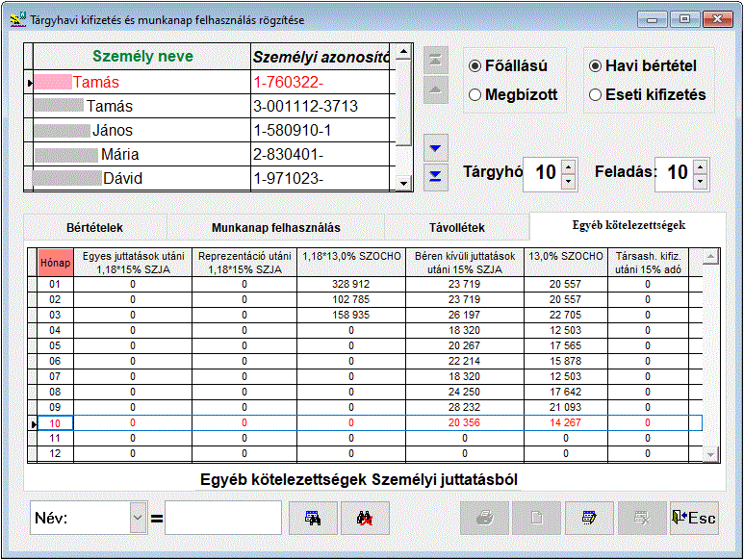Choose Havi bértétel radio button
Viewport: 744px width, 560px height.
tap(643, 65)
